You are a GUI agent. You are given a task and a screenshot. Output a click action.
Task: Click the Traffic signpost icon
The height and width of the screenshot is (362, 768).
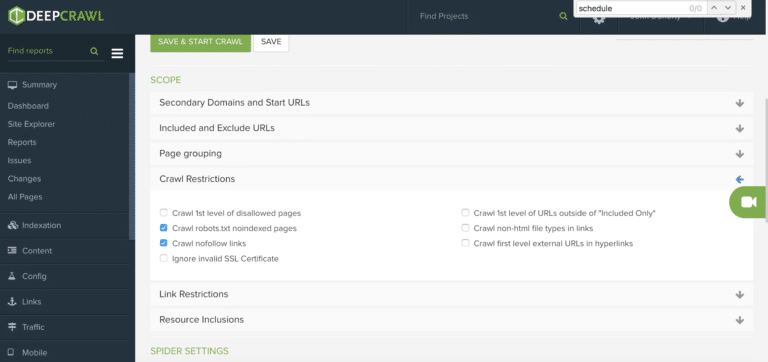pyautogui.click(x=12, y=327)
